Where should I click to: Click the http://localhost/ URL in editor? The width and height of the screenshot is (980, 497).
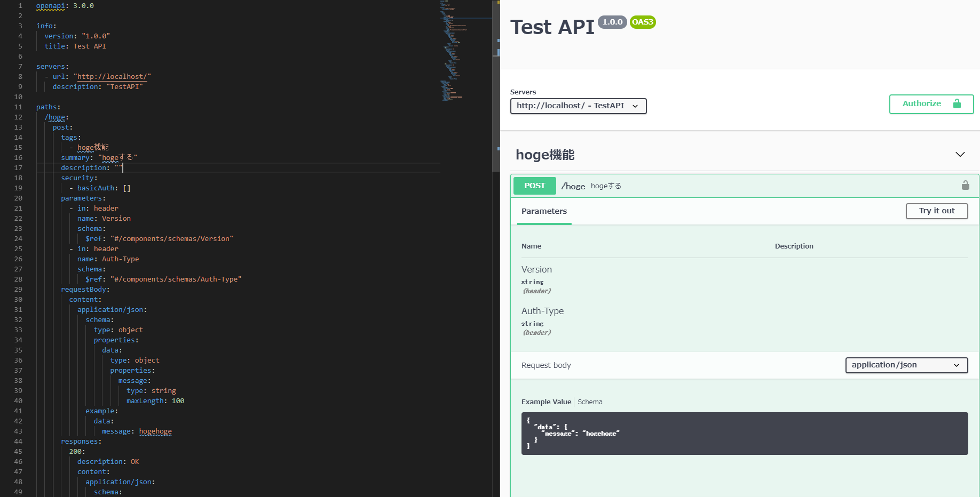click(112, 77)
